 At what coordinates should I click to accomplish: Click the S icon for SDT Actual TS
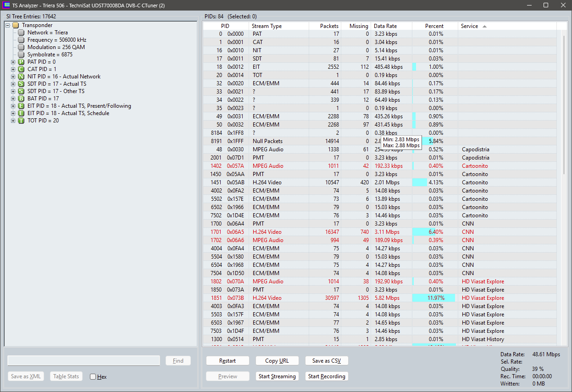[x=21, y=84]
